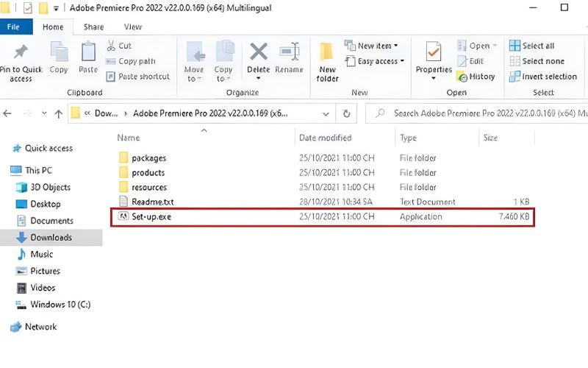Open Pictures in the sidebar
Viewport: 588px width, 368px height.
tap(37, 271)
